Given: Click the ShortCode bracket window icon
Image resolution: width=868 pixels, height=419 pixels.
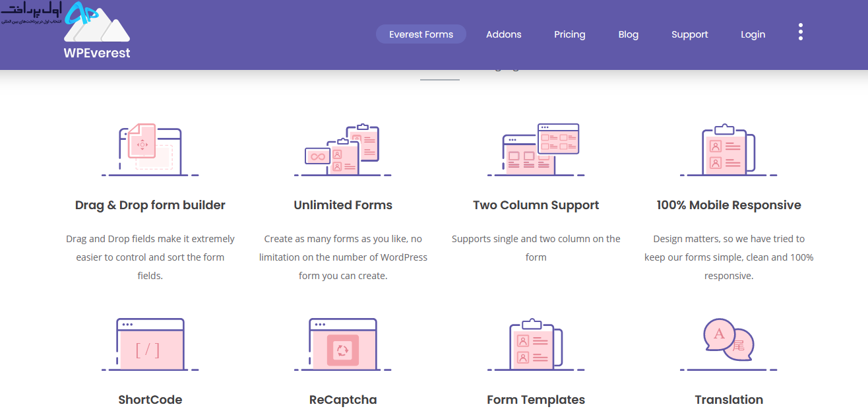Looking at the screenshot, I should click(x=150, y=344).
